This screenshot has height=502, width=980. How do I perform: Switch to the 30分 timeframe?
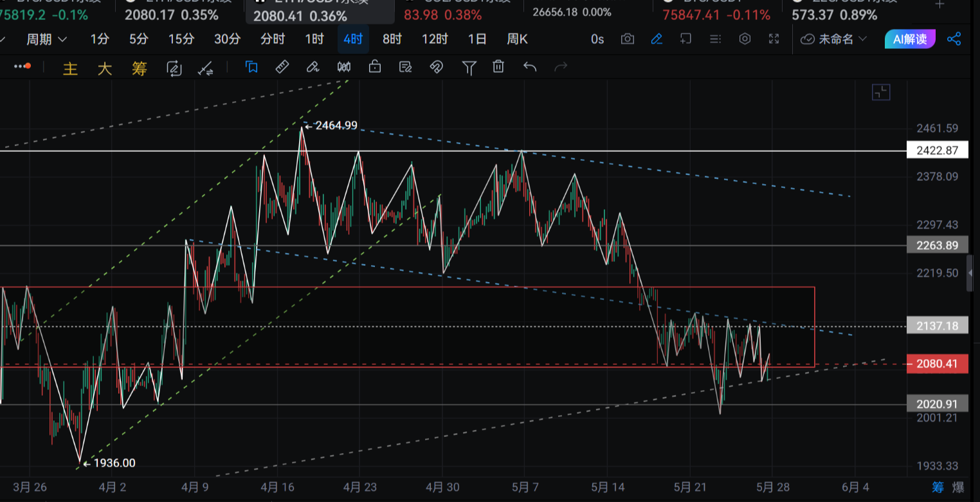point(227,39)
